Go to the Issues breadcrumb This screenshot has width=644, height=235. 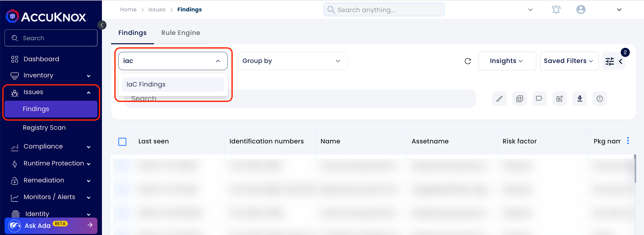pyautogui.click(x=157, y=10)
